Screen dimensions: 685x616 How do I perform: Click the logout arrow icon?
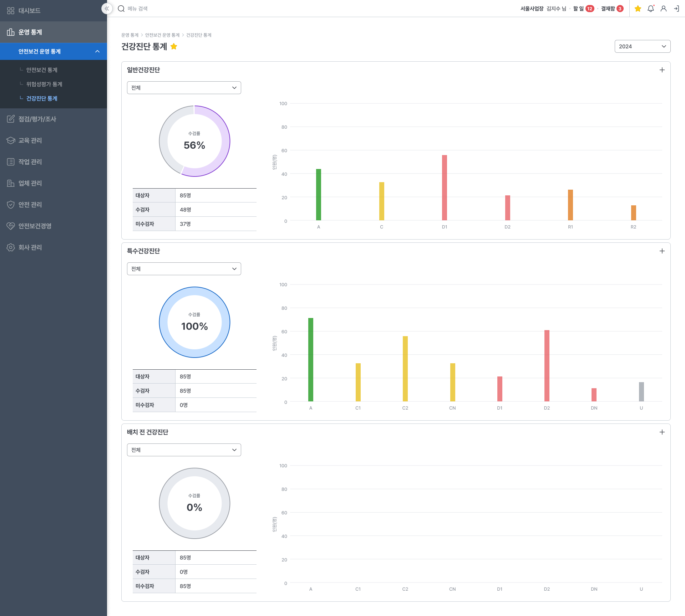[676, 9]
